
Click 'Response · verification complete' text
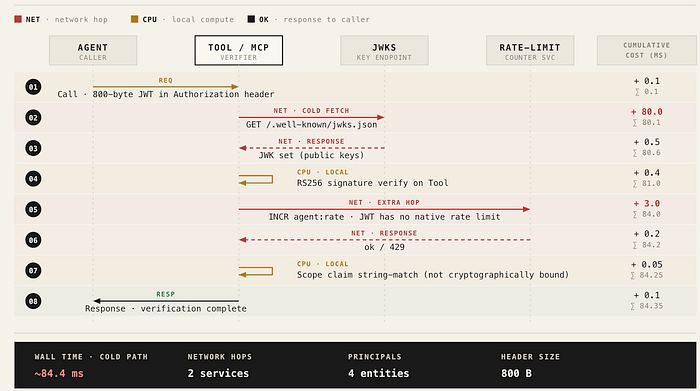[166, 309]
